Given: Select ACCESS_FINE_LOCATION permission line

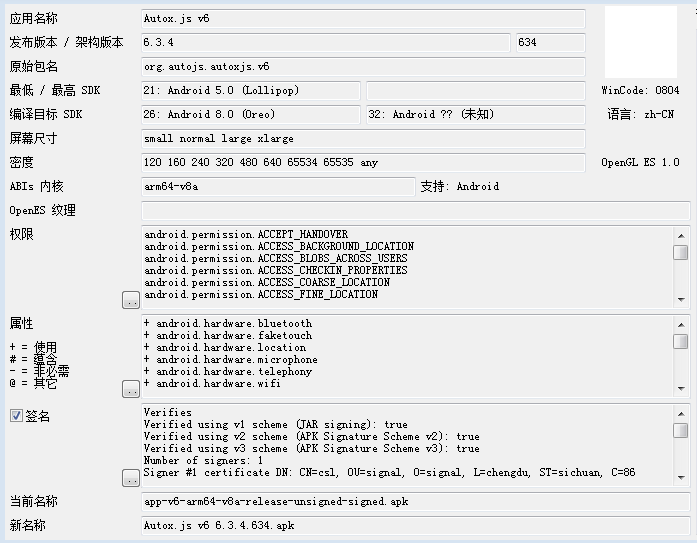Looking at the screenshot, I should 261,294.
